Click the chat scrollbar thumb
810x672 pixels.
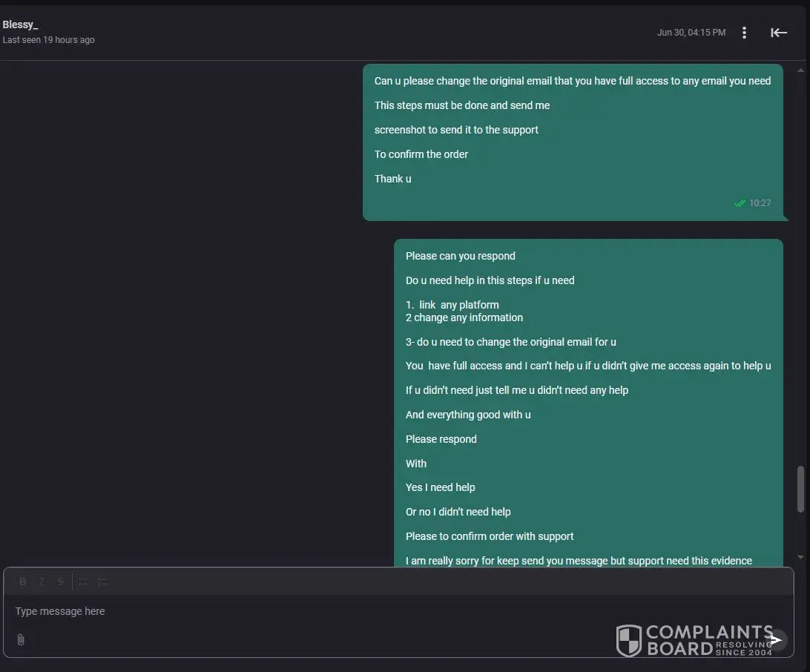pos(800,489)
